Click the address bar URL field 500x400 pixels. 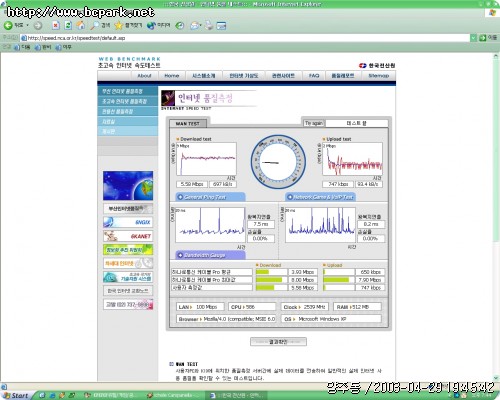[x=245, y=38]
